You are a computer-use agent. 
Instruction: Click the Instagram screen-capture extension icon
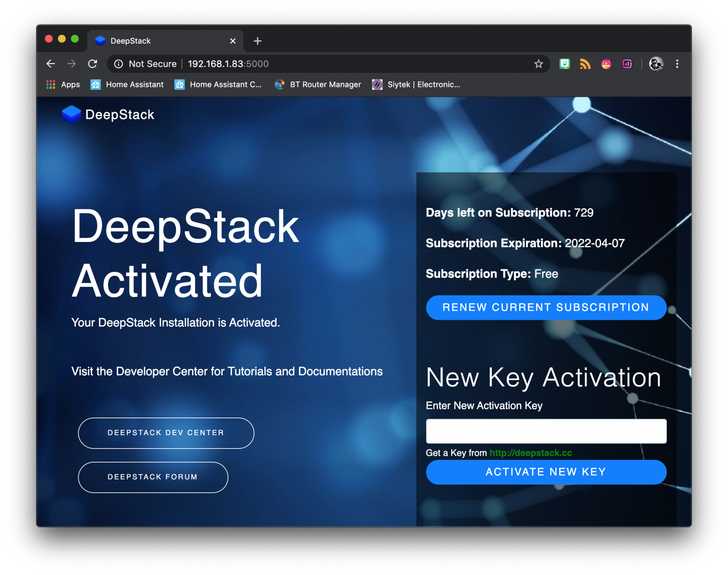tap(606, 64)
